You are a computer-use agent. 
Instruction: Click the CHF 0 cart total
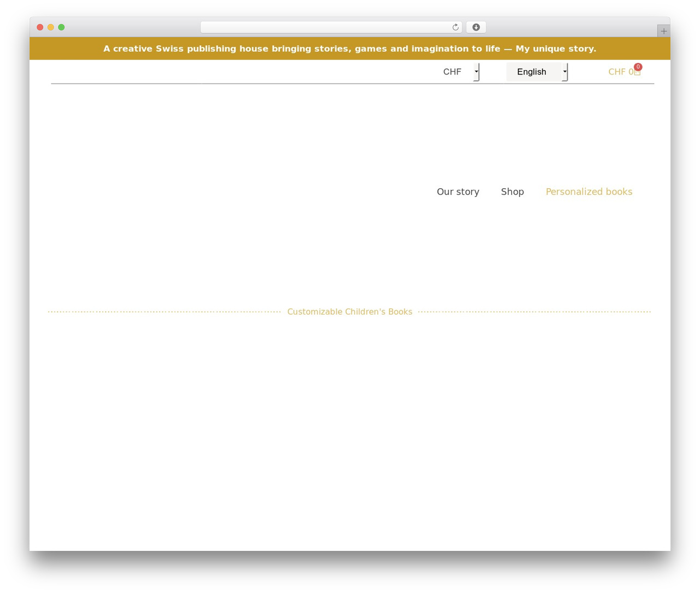click(x=621, y=72)
